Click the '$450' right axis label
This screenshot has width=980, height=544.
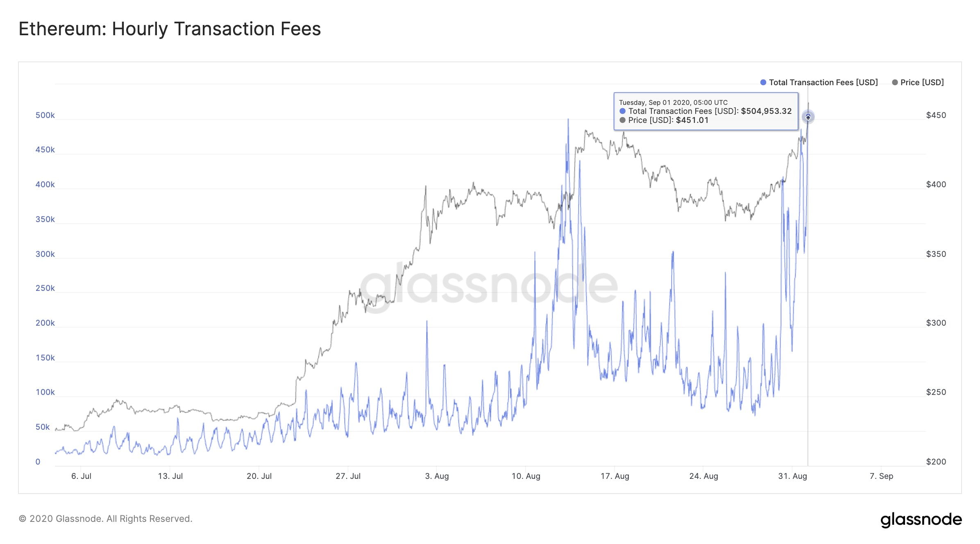(936, 115)
